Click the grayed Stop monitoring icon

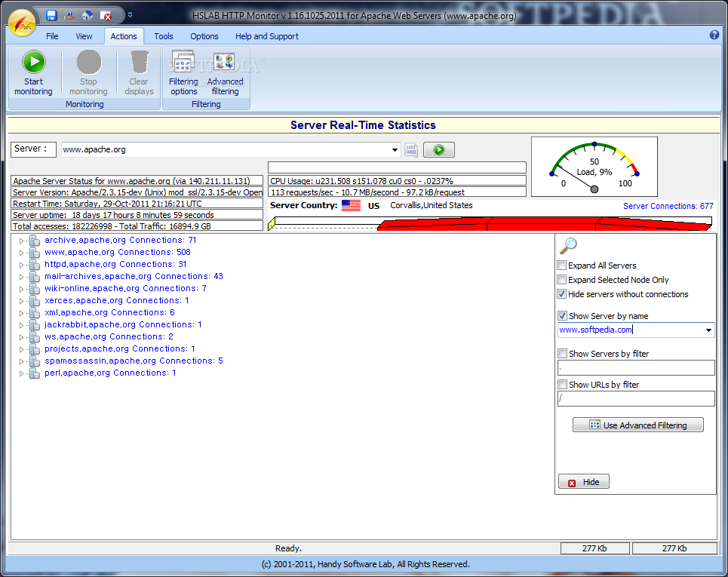(x=89, y=62)
